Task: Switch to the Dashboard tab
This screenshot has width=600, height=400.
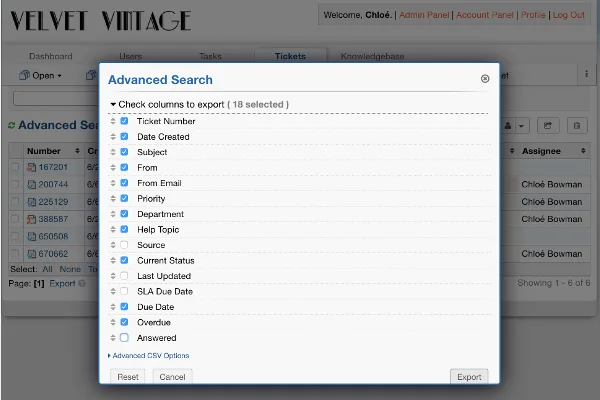Action: pyautogui.click(x=51, y=56)
